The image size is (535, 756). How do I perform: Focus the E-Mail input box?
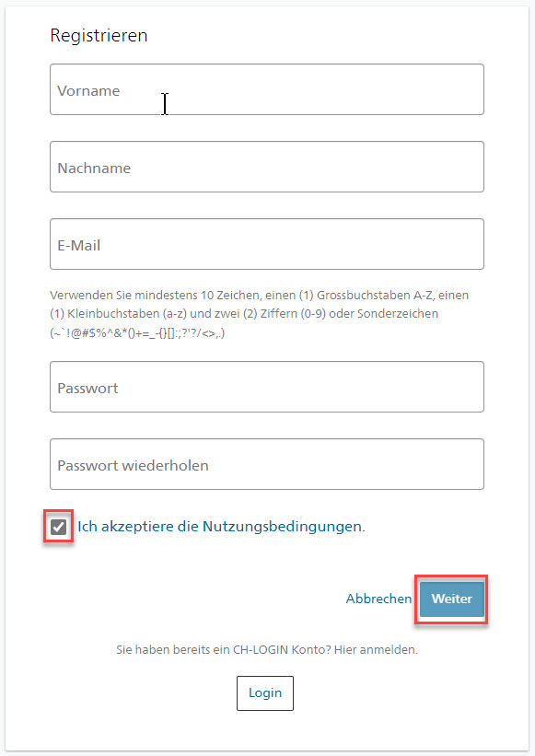tap(266, 244)
